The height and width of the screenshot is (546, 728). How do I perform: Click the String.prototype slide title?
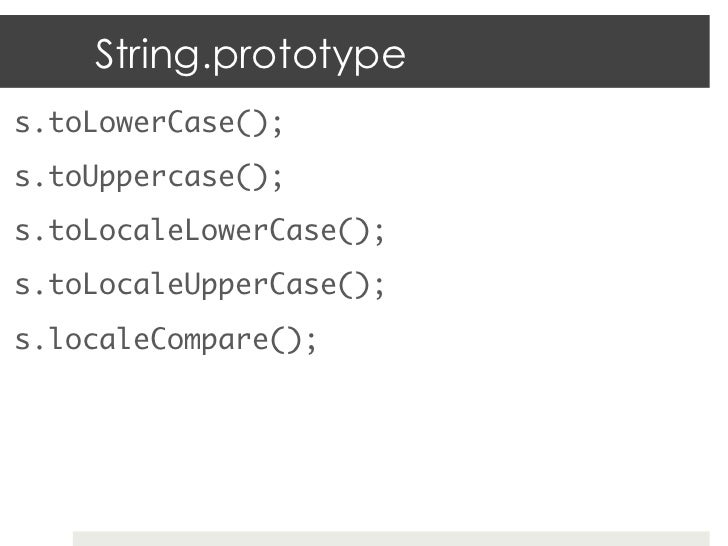click(250, 55)
